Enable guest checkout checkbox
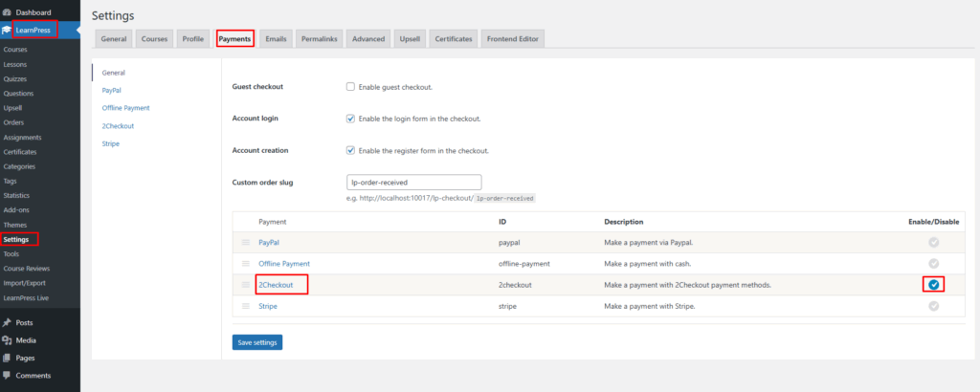 [x=350, y=87]
